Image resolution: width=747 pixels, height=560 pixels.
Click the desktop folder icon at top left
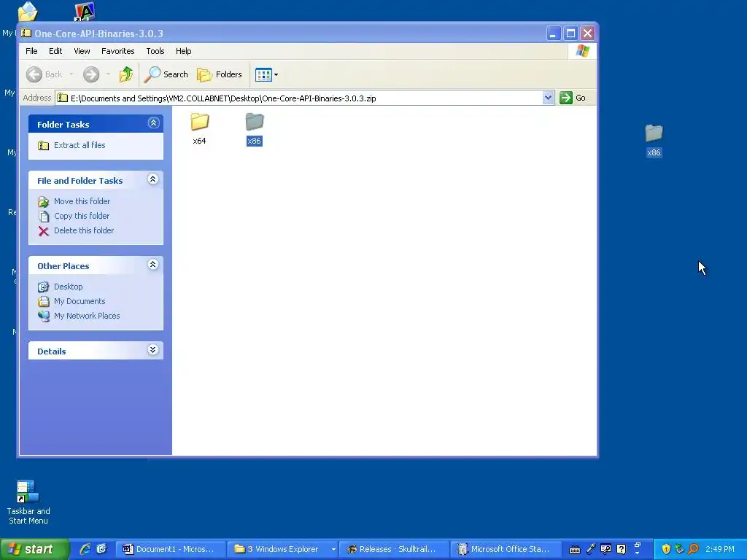click(27, 12)
